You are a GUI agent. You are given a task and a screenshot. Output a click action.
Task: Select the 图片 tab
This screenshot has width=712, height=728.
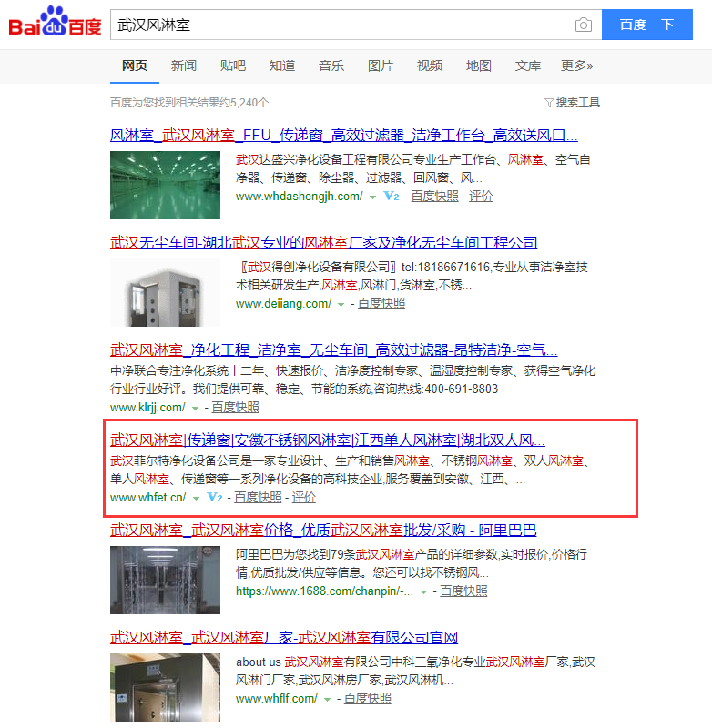coord(381,66)
